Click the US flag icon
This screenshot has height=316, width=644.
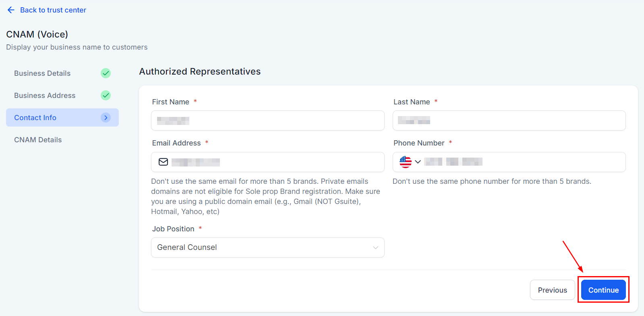pos(405,162)
